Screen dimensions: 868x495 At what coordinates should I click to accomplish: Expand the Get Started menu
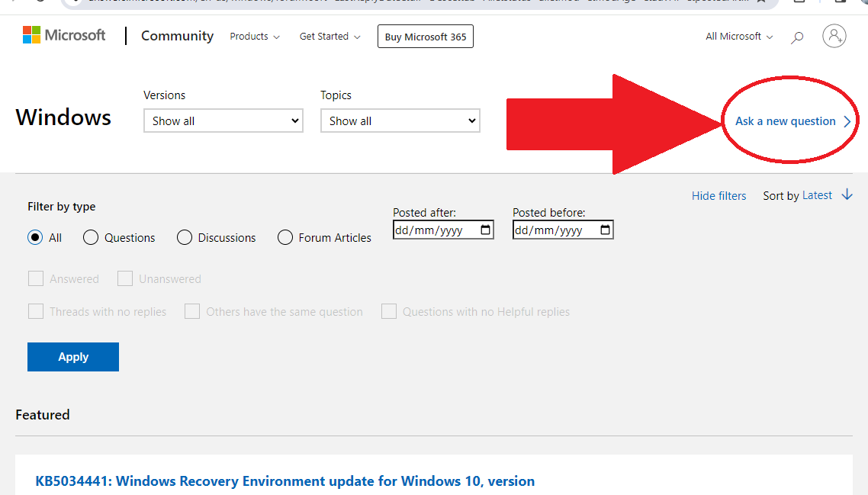click(x=330, y=37)
